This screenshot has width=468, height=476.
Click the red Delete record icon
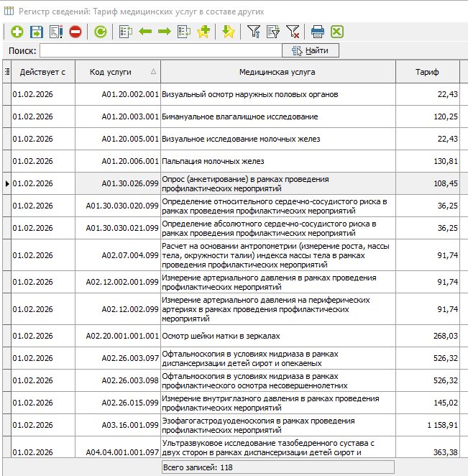tap(75, 32)
